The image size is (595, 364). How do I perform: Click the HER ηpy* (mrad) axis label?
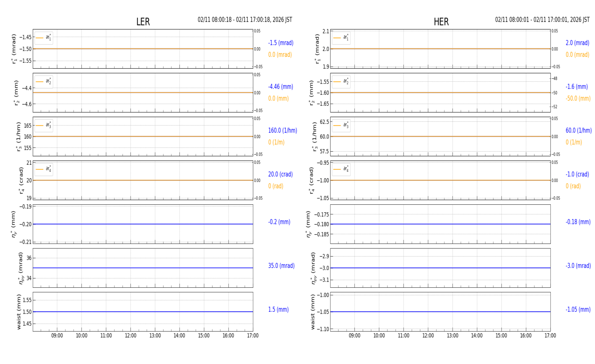[x=313, y=268]
